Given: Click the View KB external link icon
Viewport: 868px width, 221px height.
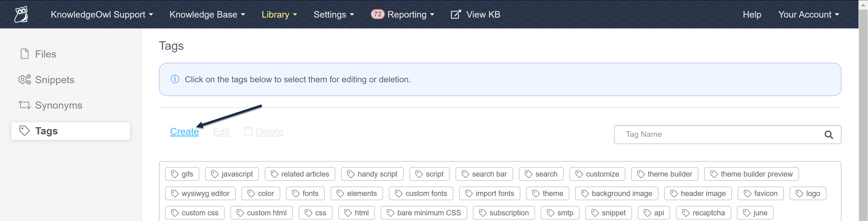Looking at the screenshot, I should click(x=455, y=14).
